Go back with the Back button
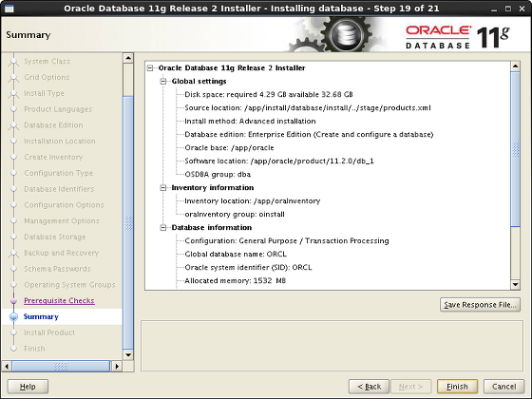 coord(369,387)
